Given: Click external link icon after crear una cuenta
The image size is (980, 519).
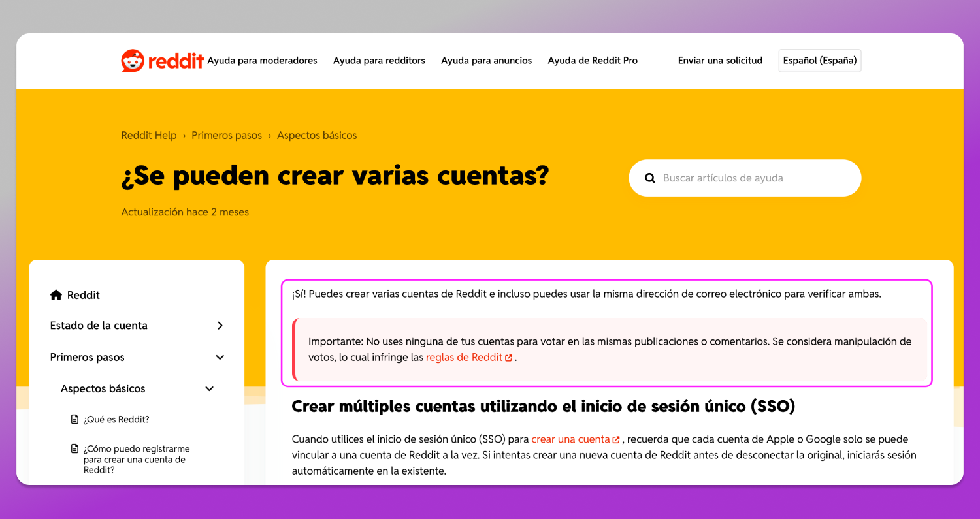Looking at the screenshot, I should (x=615, y=440).
